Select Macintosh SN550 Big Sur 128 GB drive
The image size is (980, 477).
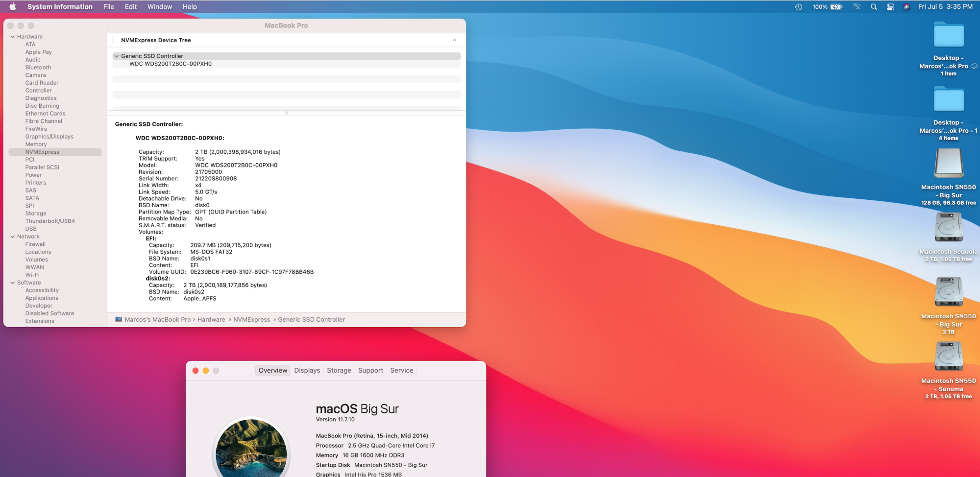pyautogui.click(x=949, y=163)
